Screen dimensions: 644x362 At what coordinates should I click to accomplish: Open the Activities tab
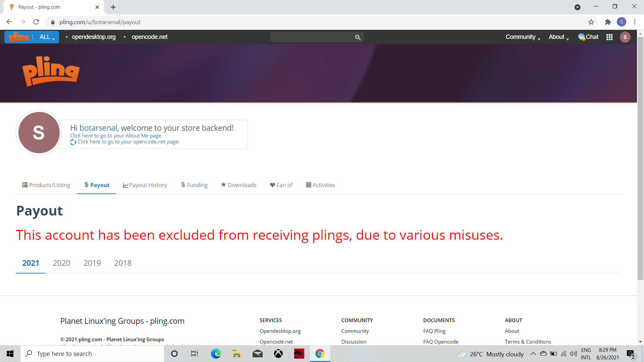[320, 185]
